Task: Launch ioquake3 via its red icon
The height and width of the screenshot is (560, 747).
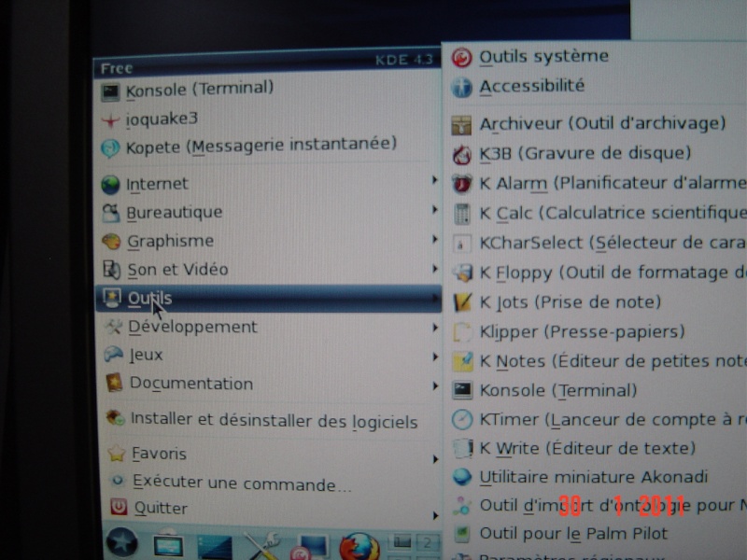Action: (x=110, y=120)
